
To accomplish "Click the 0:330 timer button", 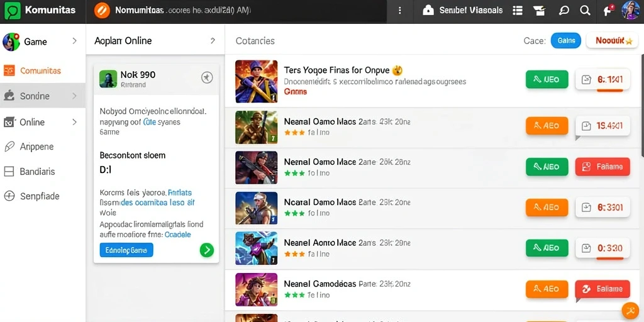I will coord(602,248).
